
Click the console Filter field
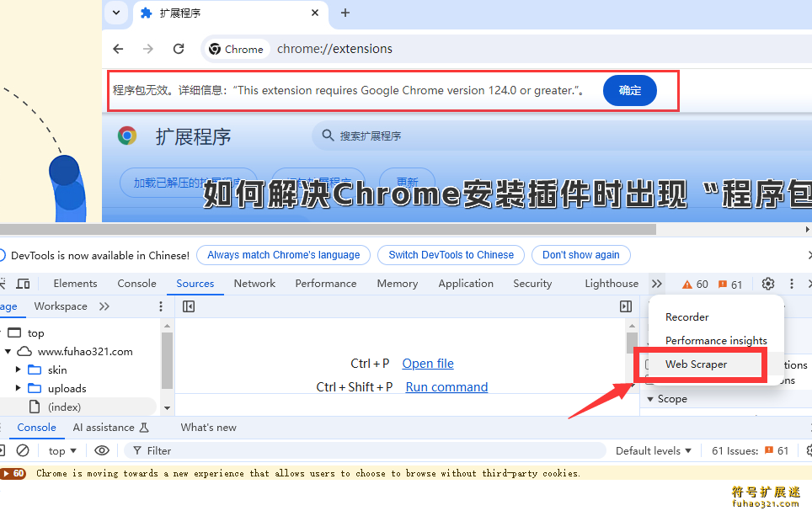coord(365,451)
